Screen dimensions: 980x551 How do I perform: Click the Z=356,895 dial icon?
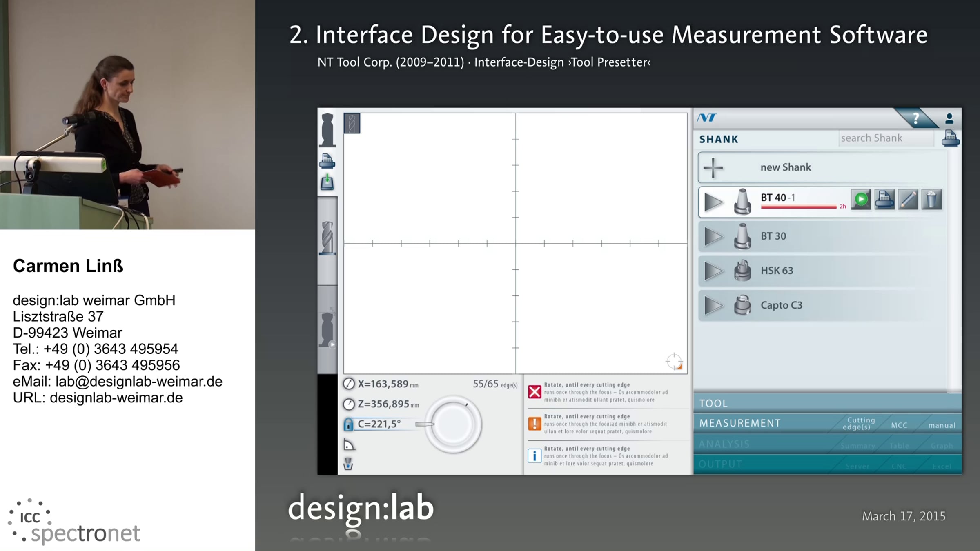(x=349, y=404)
